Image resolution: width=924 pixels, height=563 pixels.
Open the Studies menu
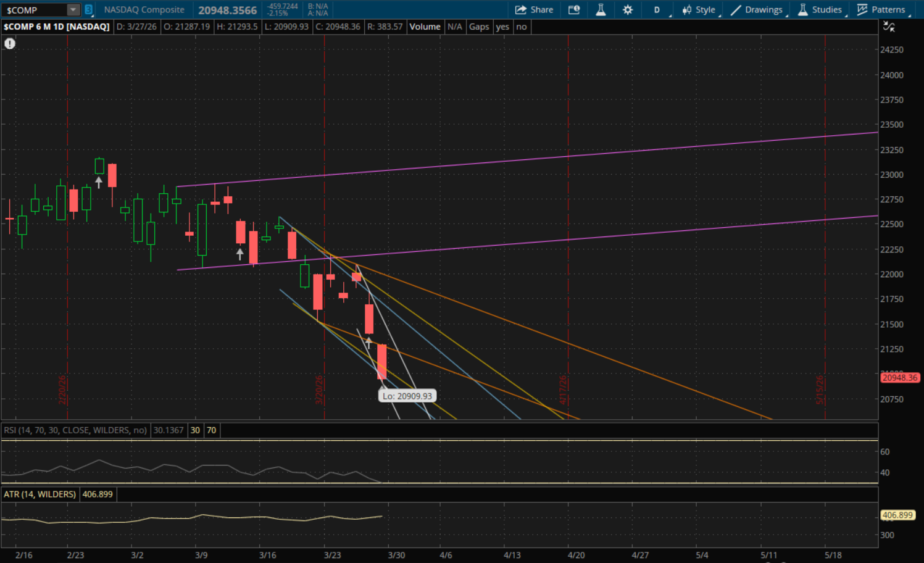pyautogui.click(x=820, y=10)
